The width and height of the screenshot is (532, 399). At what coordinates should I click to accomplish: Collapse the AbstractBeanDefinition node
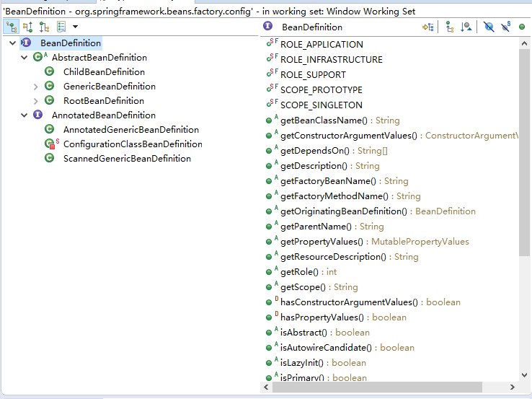24,58
